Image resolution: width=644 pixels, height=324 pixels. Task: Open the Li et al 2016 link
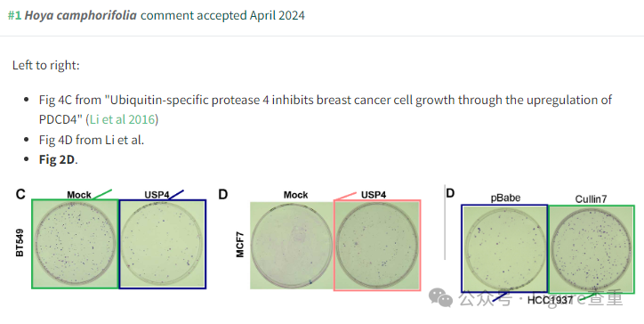click(x=122, y=119)
